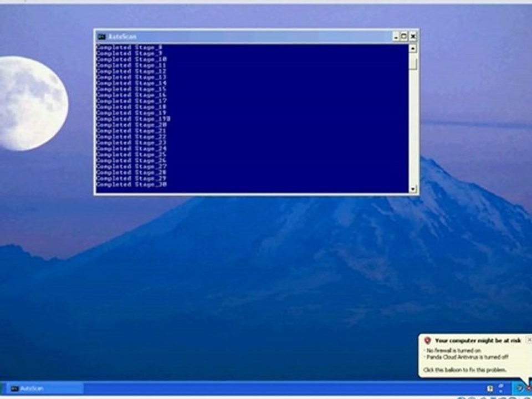Click the red security shield tray icon
Viewport: 532px width, 399px height.
coord(529,388)
